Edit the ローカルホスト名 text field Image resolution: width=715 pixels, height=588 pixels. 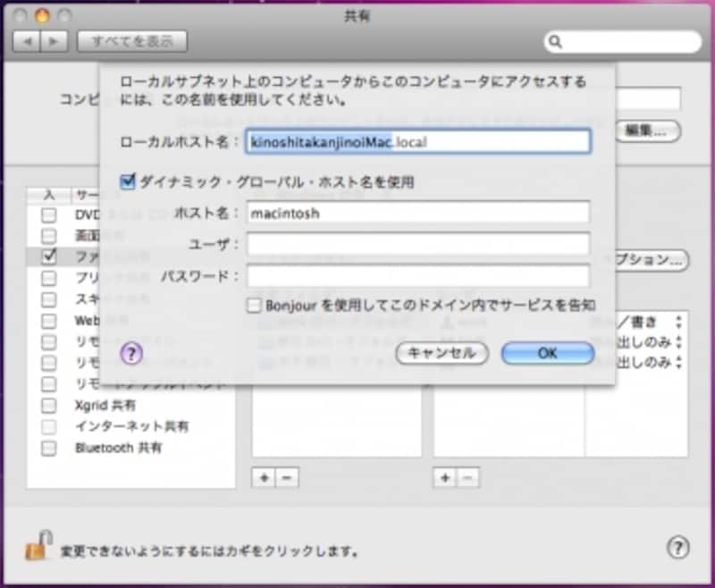tap(417, 142)
